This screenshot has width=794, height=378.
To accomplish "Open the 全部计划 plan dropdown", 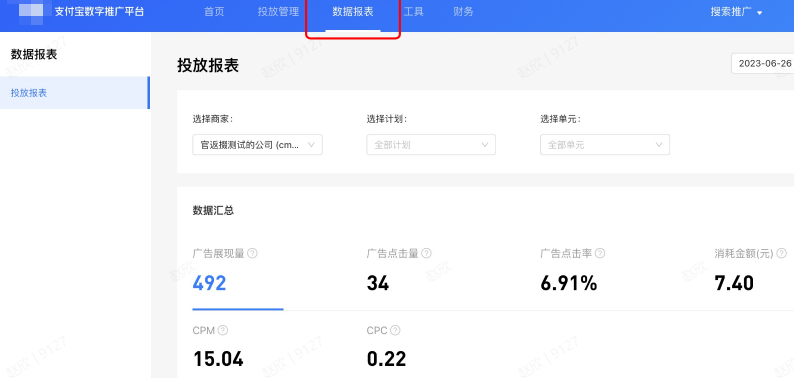I will pos(431,145).
